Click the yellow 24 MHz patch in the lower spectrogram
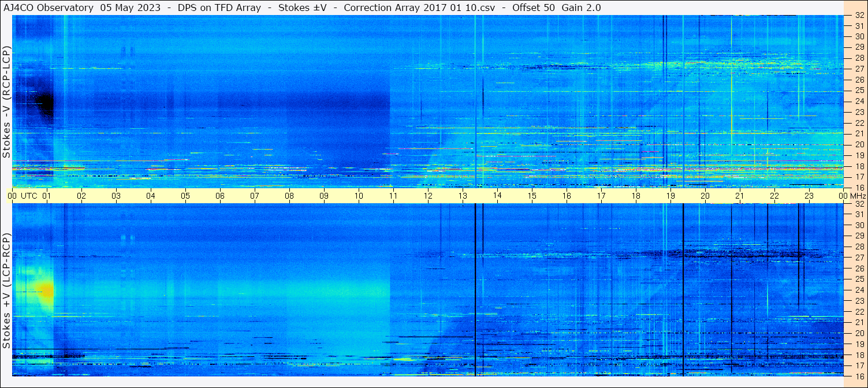The height and width of the screenshot is (388, 868). 42,290
